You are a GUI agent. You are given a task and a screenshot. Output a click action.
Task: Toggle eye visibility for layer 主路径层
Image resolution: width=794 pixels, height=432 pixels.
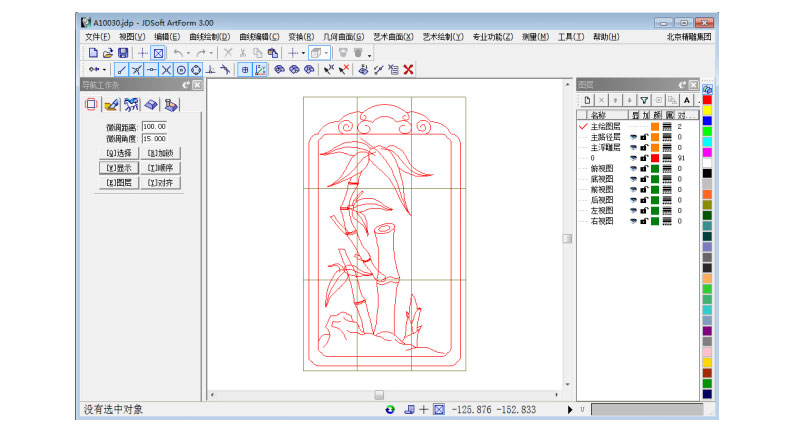[633, 137]
